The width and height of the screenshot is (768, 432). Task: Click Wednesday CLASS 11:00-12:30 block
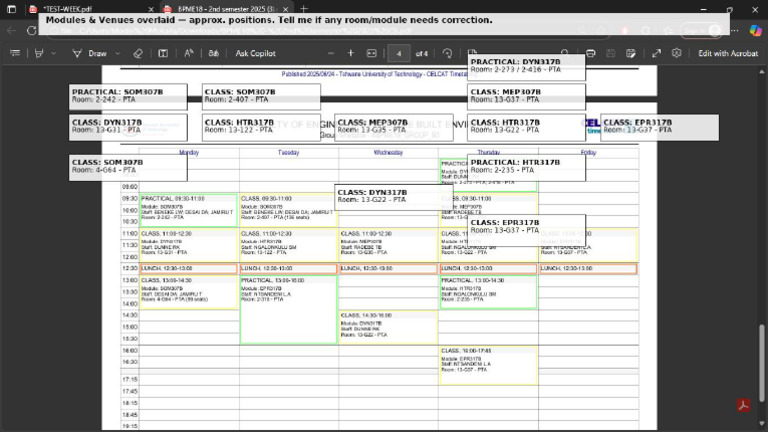click(x=388, y=245)
